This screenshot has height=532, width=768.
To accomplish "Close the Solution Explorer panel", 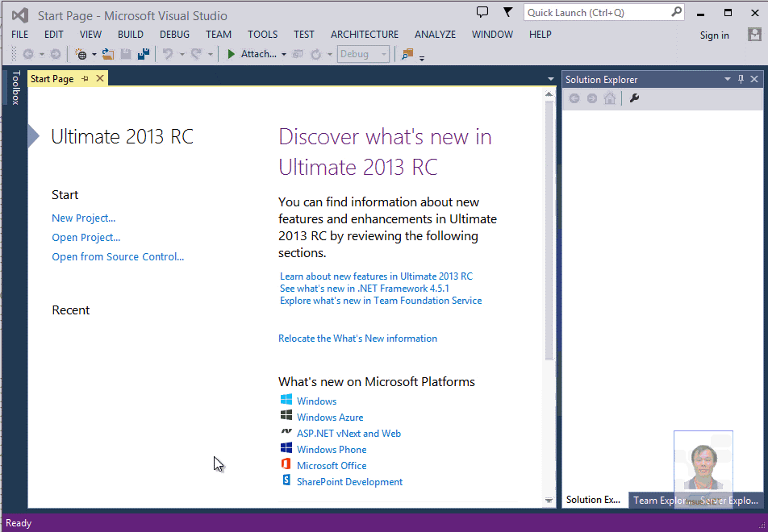I will [x=754, y=79].
